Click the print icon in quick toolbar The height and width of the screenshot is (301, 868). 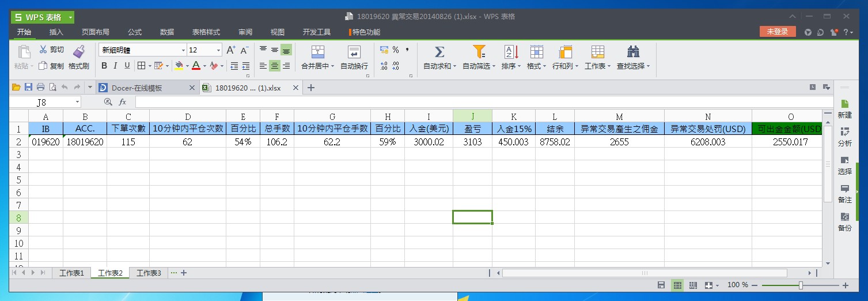[40, 87]
